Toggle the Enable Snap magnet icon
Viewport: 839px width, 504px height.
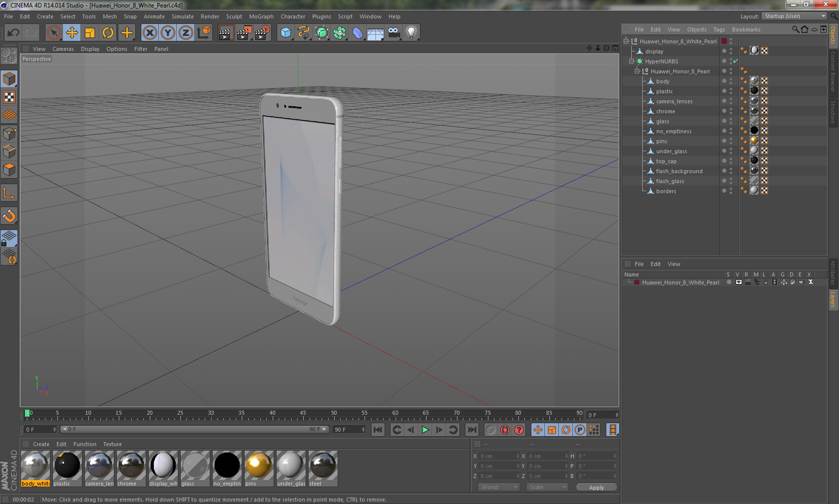tap(9, 216)
